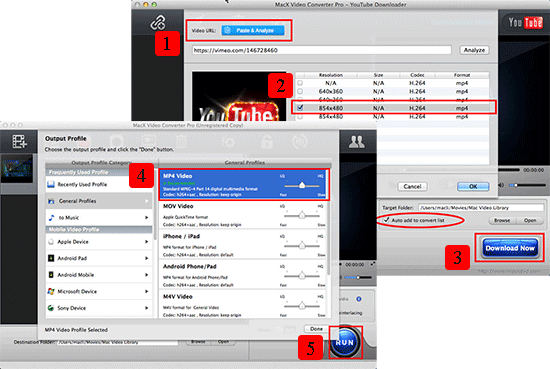The image size is (550, 369).
Task: Adjust the converter preview volume slider
Action: pyautogui.click(x=358, y=277)
